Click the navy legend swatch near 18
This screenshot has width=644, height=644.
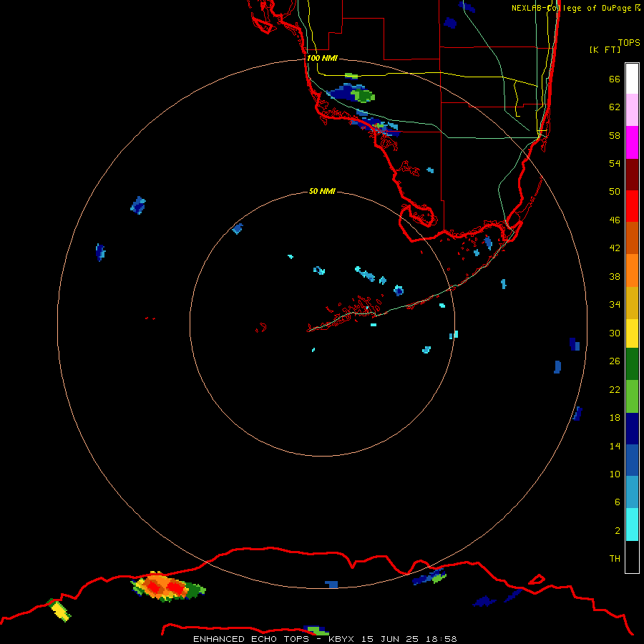(632, 429)
